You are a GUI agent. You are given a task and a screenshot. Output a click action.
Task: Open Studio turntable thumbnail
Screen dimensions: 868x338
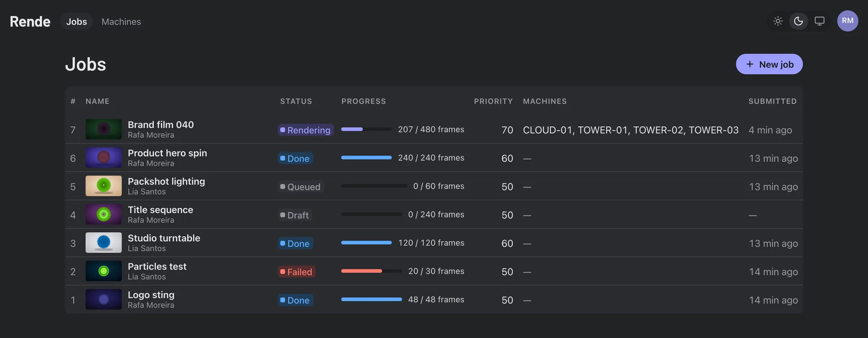coord(104,243)
